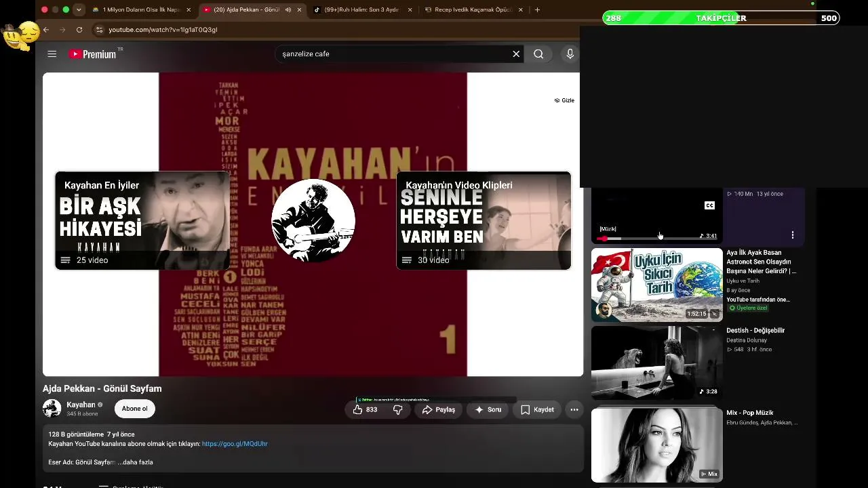Open Kayahan channel avatar below video

click(52, 408)
